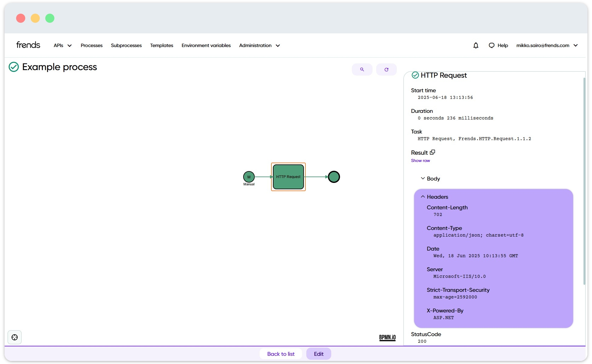Click the search magnifier icon button
This screenshot has height=364, width=592.
tap(362, 69)
